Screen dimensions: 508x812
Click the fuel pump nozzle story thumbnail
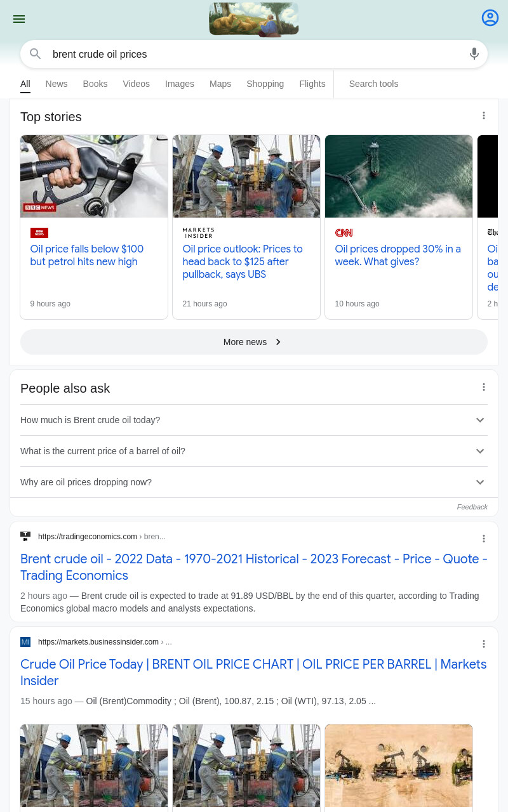pyautogui.click(x=94, y=176)
